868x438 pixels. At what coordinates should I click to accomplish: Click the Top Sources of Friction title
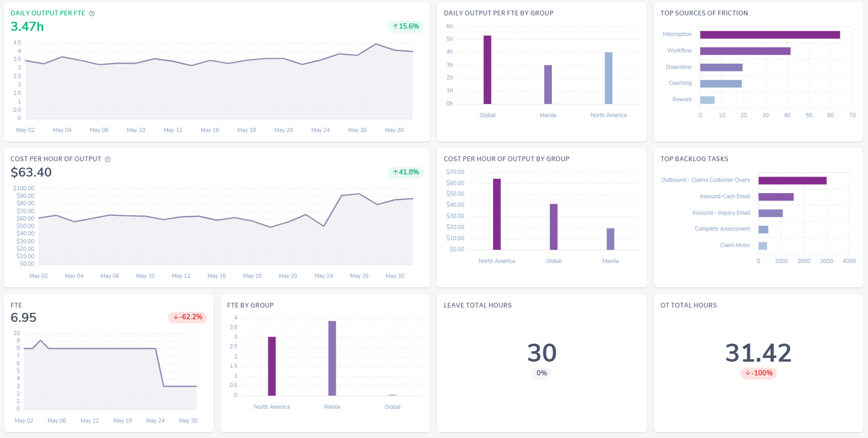pyautogui.click(x=704, y=13)
